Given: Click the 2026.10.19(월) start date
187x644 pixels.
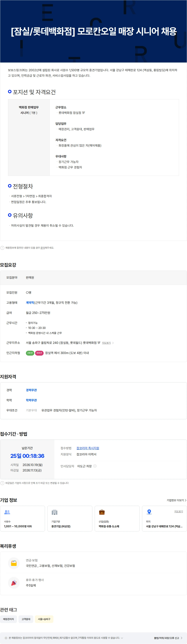Looking at the screenshot, I should coord(33,465).
